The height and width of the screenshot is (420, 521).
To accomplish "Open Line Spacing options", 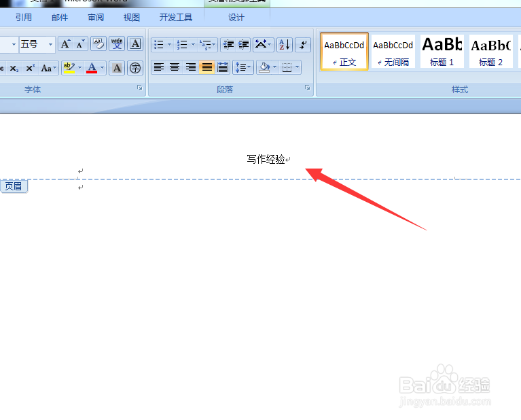I will pyautogui.click(x=243, y=67).
